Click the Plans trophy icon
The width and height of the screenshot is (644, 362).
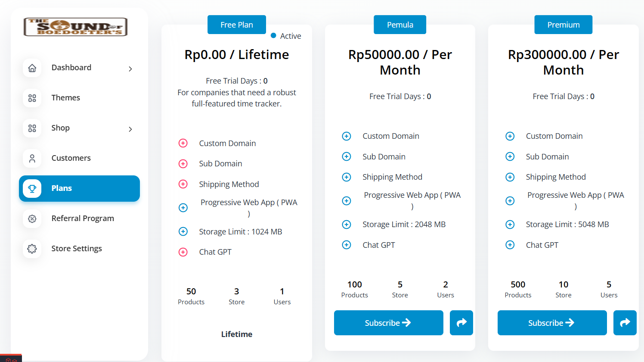coord(32,188)
